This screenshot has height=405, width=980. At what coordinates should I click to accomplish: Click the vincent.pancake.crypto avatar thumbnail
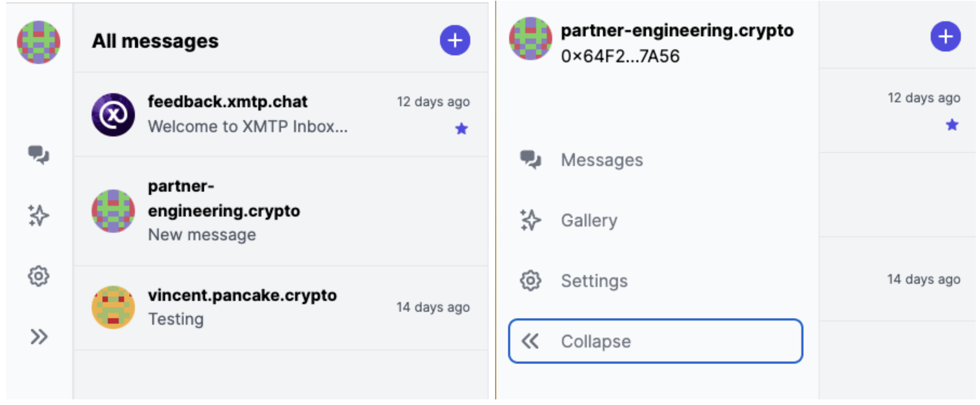[113, 307]
